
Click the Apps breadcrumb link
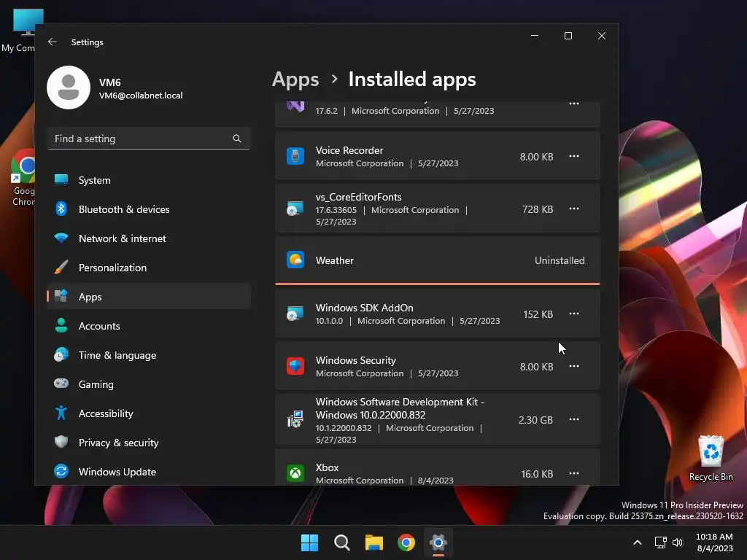[295, 79]
